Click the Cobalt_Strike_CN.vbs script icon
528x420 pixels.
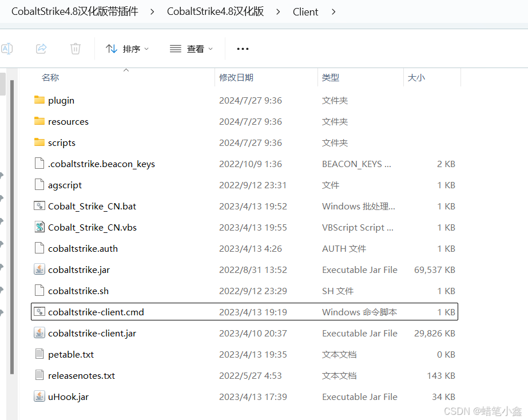(39, 227)
